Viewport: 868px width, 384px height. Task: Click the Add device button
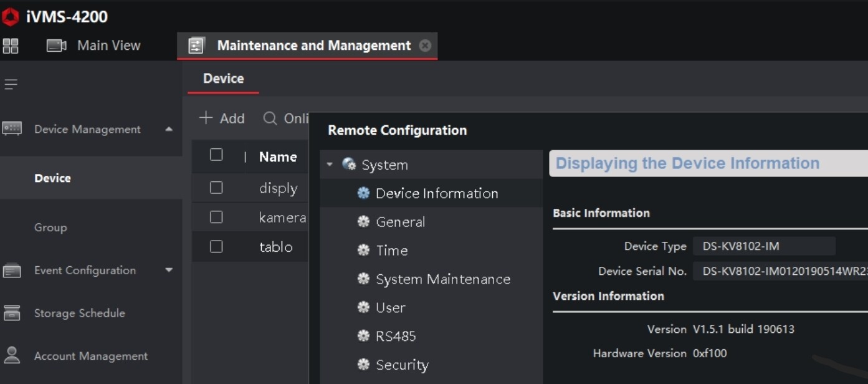222,118
